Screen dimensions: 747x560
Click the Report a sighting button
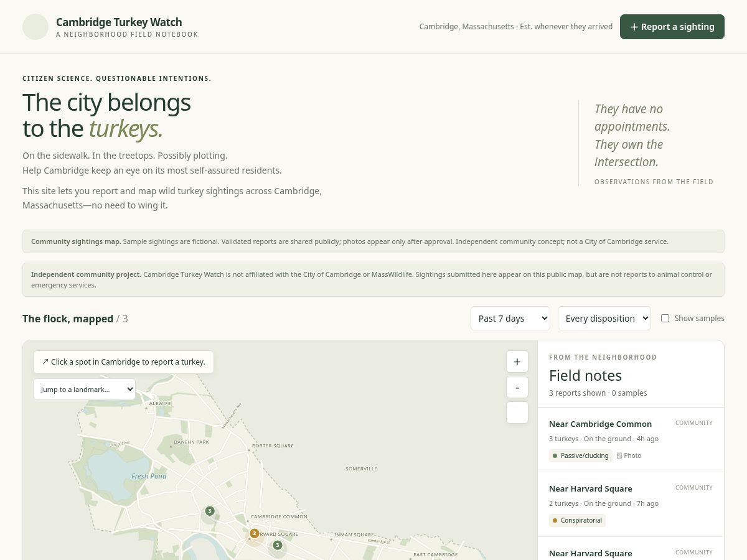672,27
